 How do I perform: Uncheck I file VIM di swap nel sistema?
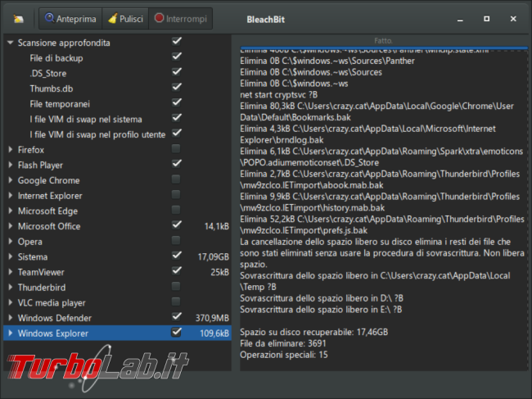176,118
